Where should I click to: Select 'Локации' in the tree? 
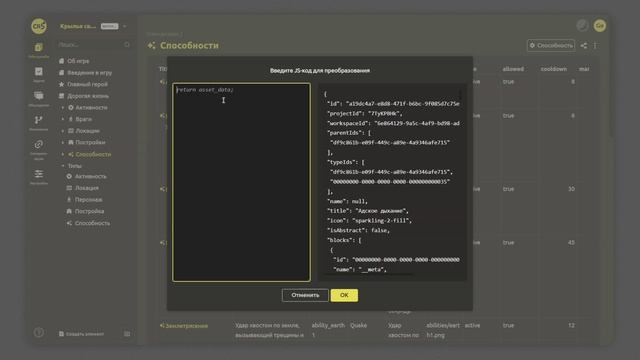[x=87, y=131]
